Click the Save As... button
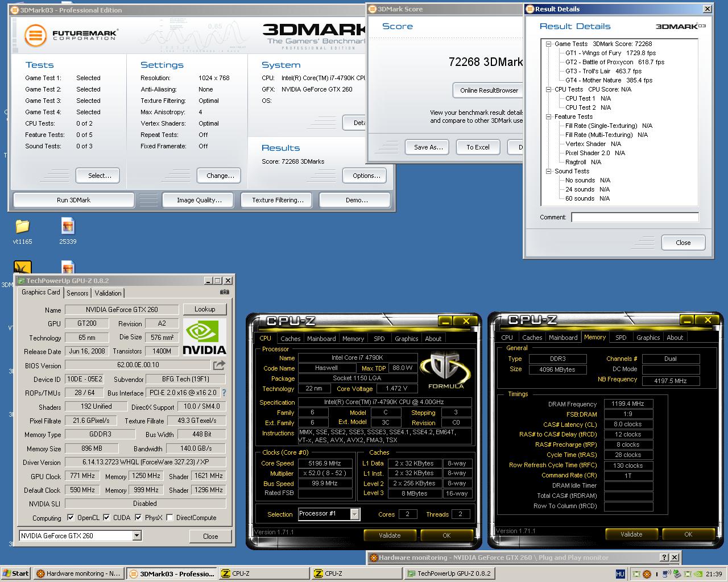The image size is (728, 582). [428, 147]
